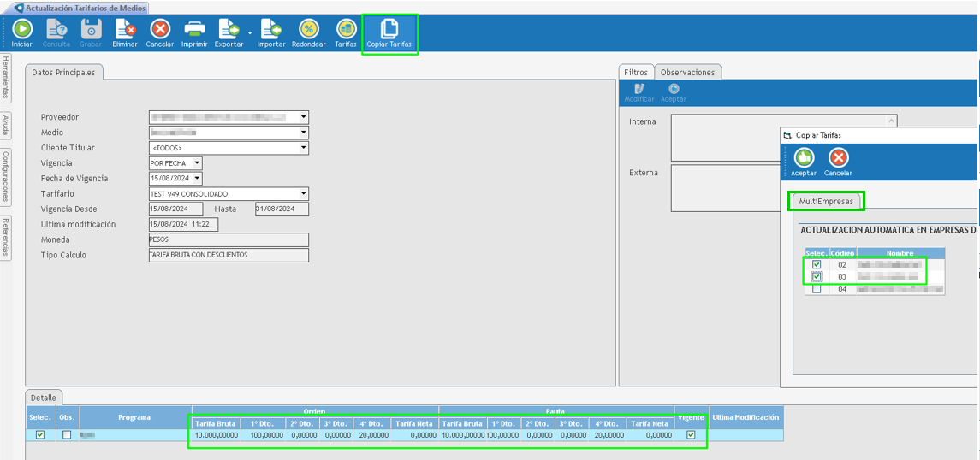Click the Consulta toolbar icon

(x=56, y=33)
